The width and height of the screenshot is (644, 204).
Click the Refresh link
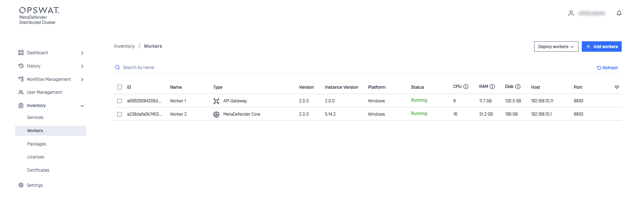click(607, 68)
